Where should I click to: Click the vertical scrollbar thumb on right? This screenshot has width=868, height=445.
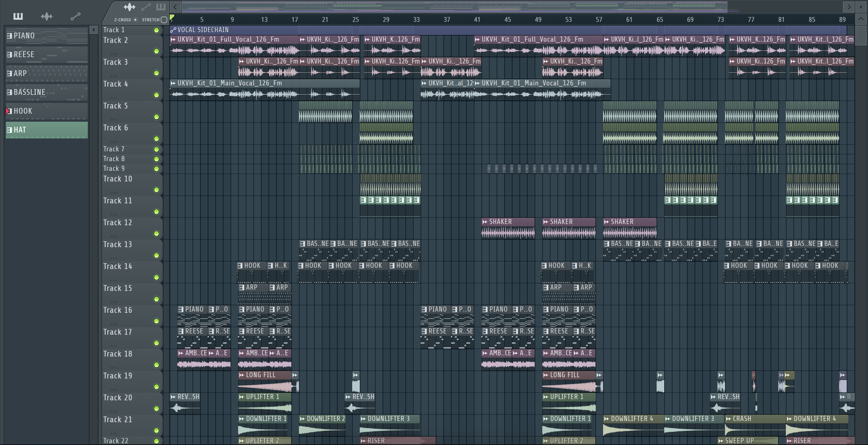coord(861,35)
